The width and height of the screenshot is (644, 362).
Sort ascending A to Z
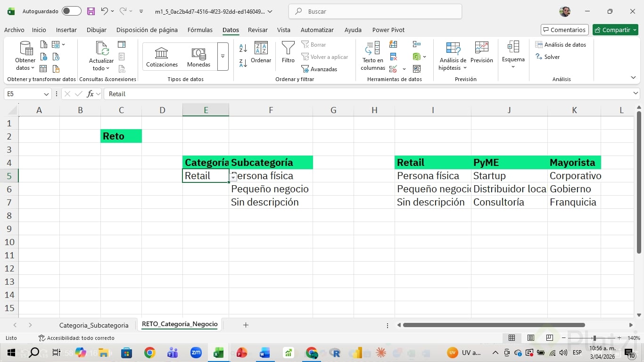[x=243, y=48]
